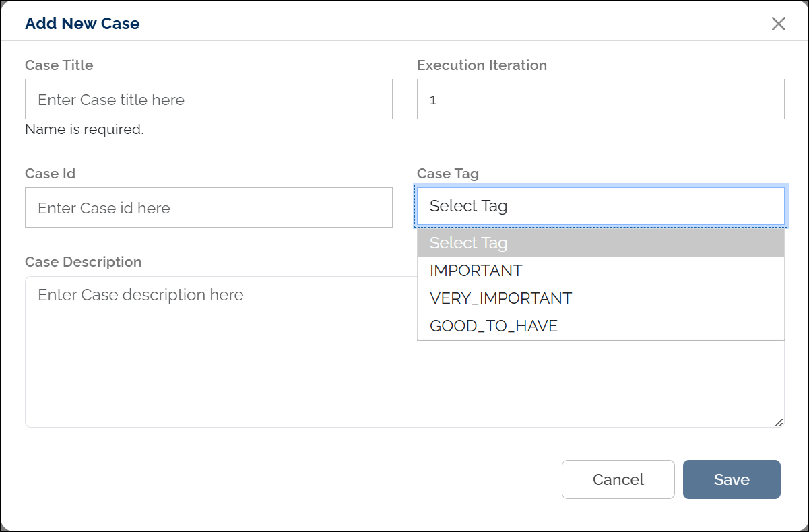This screenshot has width=809, height=532.
Task: Click the Cancel button
Action: 618,479
